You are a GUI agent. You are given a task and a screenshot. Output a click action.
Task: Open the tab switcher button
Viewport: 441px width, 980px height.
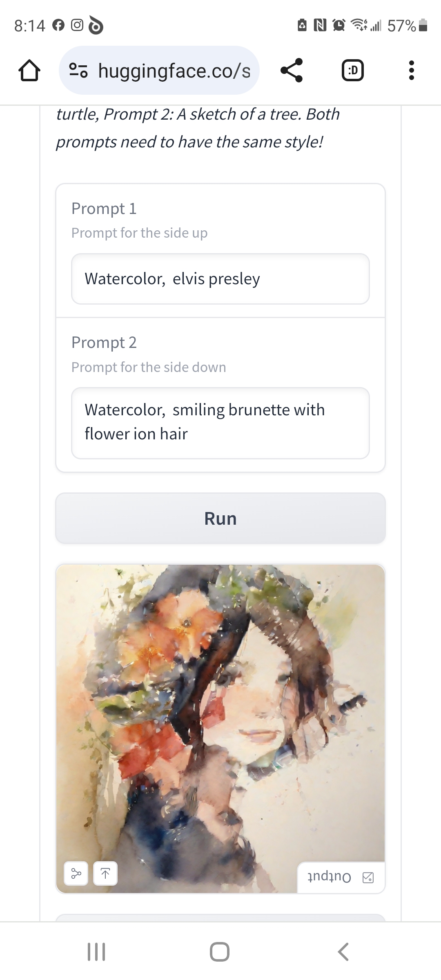[352, 71]
